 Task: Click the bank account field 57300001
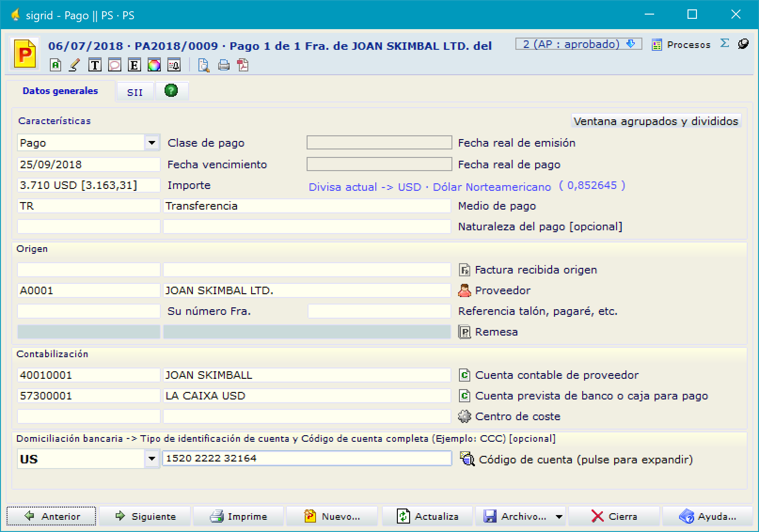(89, 396)
